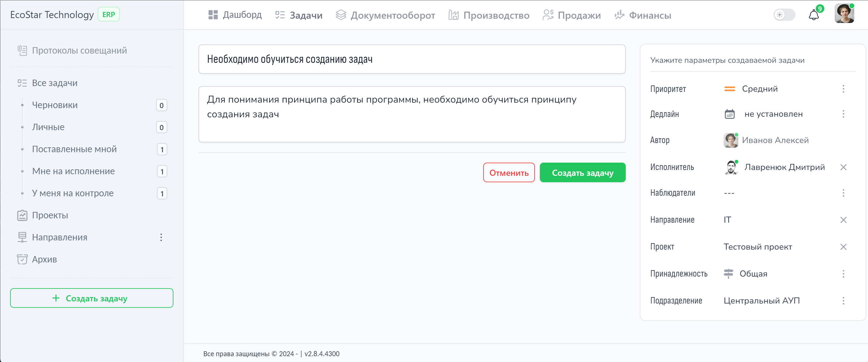Open notifications via the bell icon
Screen dimensions: 868x362
coord(814,15)
